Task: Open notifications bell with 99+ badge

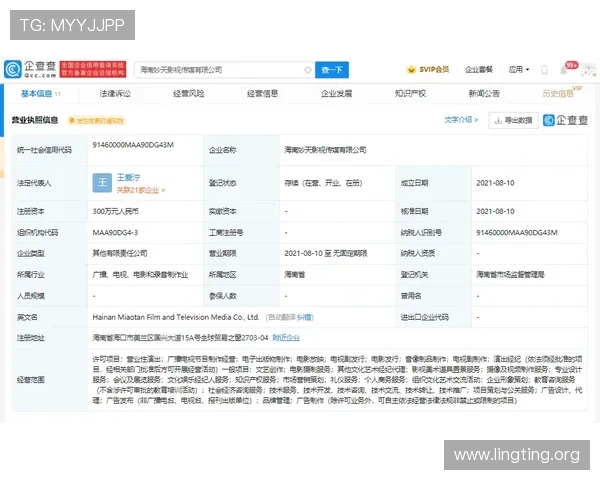Action: coord(564,70)
